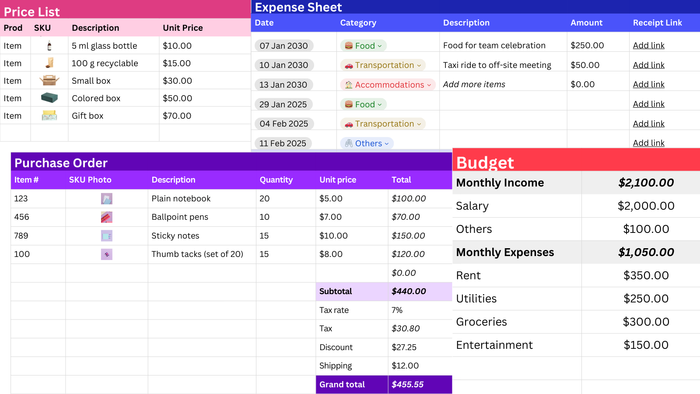Select the 13 Jan 2030 date chip
700x394 pixels.
tap(283, 85)
